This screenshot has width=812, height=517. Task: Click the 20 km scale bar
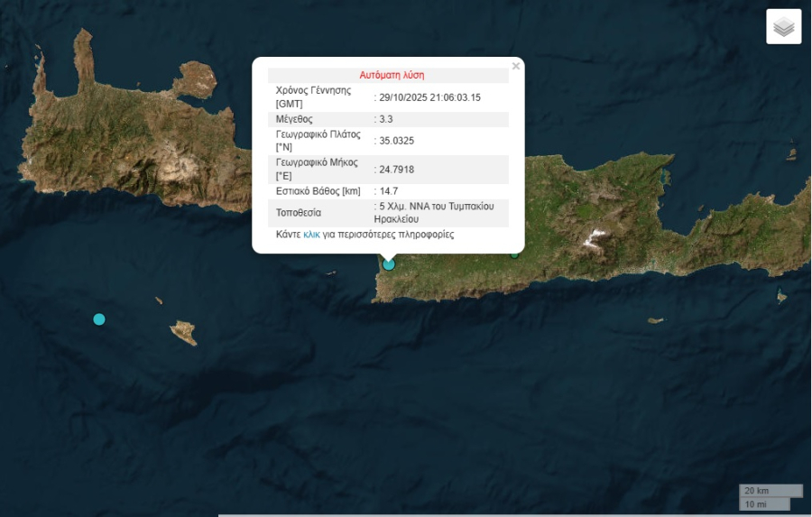771,491
